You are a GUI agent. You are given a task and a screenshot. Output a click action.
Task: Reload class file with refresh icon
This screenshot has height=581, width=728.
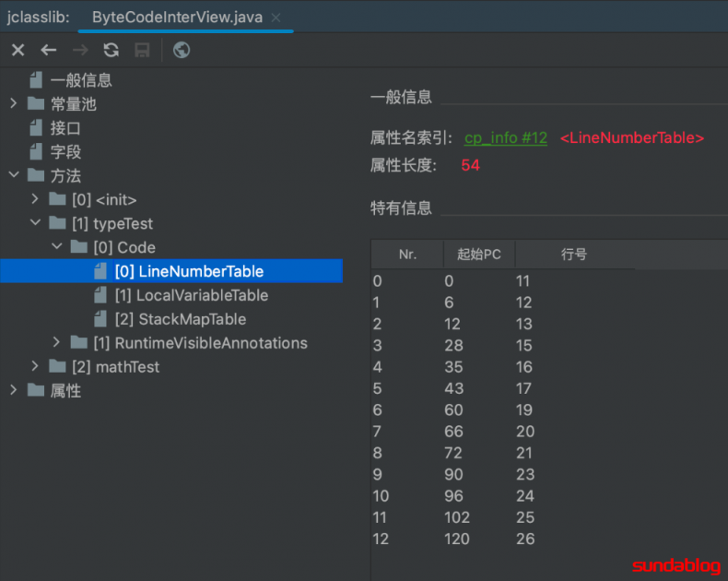point(111,50)
